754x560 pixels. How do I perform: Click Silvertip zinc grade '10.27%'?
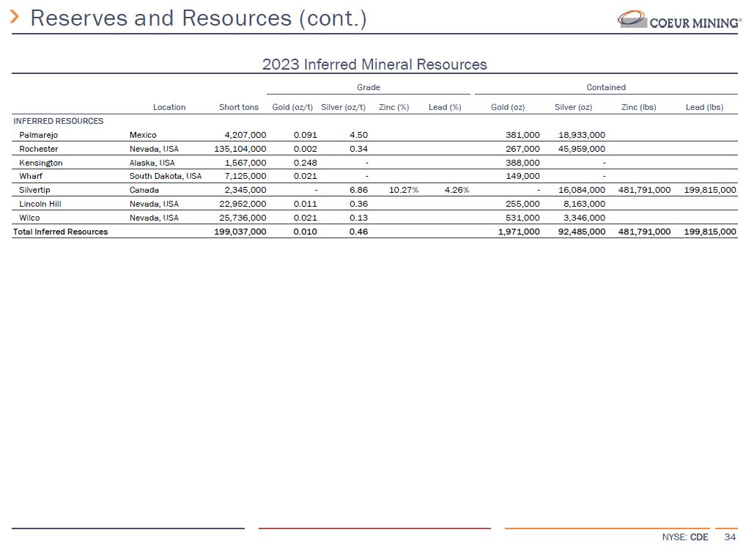point(404,190)
